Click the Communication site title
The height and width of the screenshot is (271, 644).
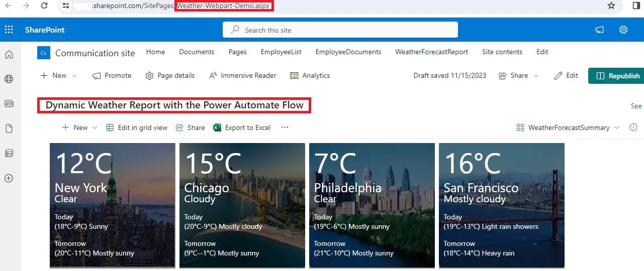point(95,53)
